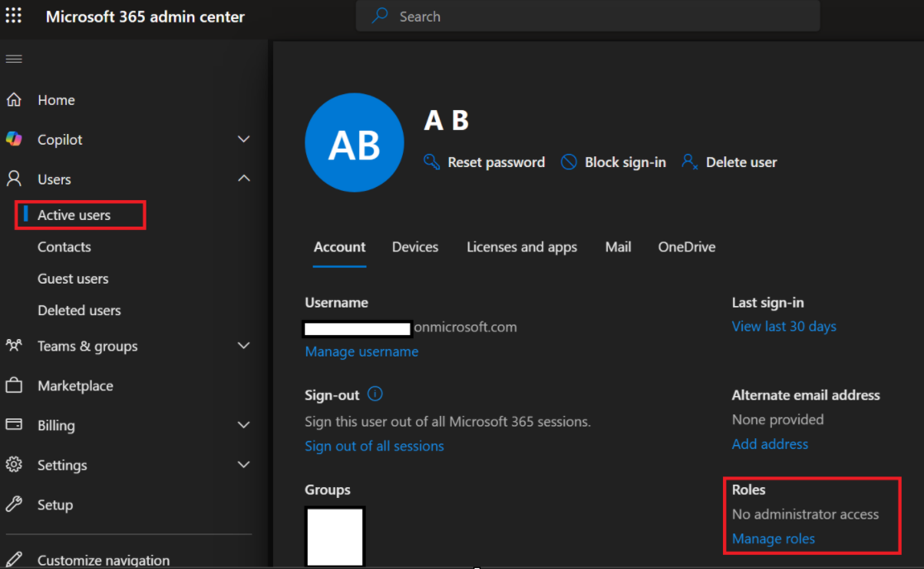Image resolution: width=924 pixels, height=569 pixels.
Task: Open Setup from navigation
Action: pos(55,504)
